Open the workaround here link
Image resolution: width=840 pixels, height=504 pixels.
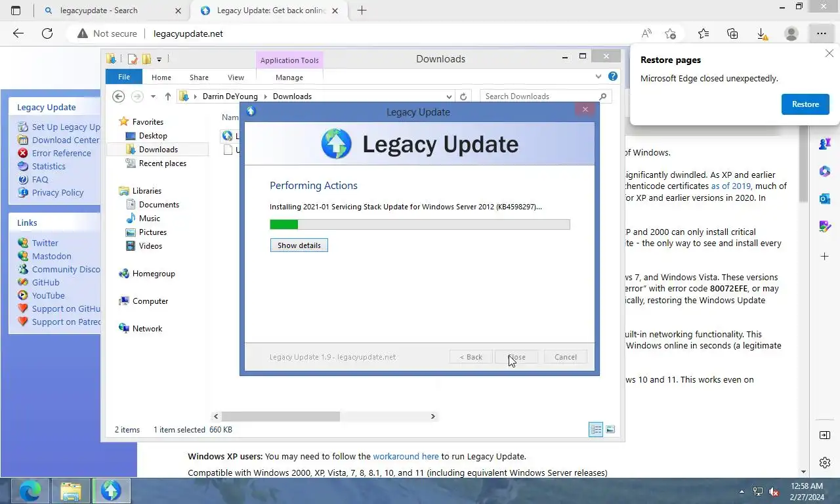tap(406, 456)
